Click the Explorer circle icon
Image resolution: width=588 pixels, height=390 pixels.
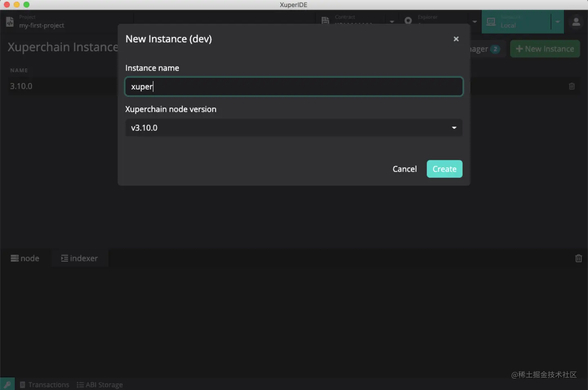tap(408, 20)
